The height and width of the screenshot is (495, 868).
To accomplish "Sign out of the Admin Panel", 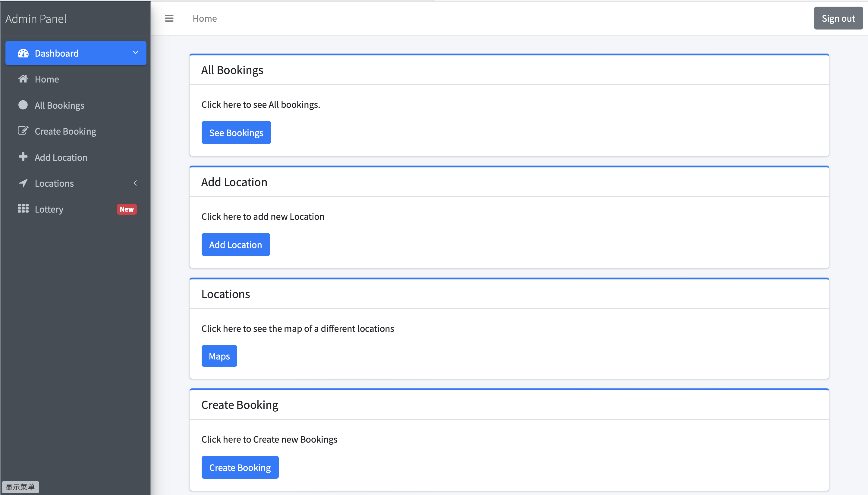I will pos(838,18).
